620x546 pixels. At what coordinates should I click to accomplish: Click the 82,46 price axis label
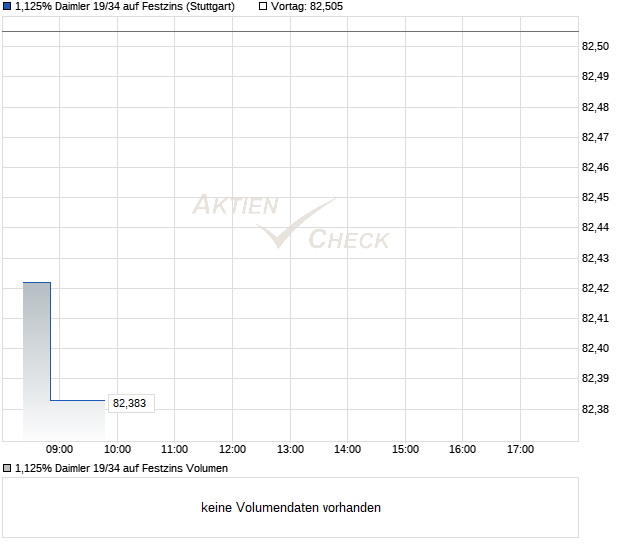click(x=595, y=167)
